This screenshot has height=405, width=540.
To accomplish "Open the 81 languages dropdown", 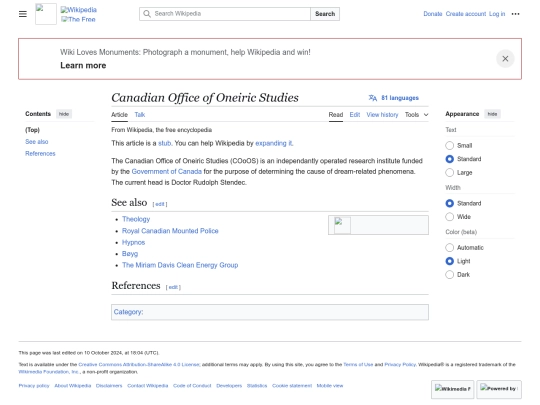I will point(394,98).
